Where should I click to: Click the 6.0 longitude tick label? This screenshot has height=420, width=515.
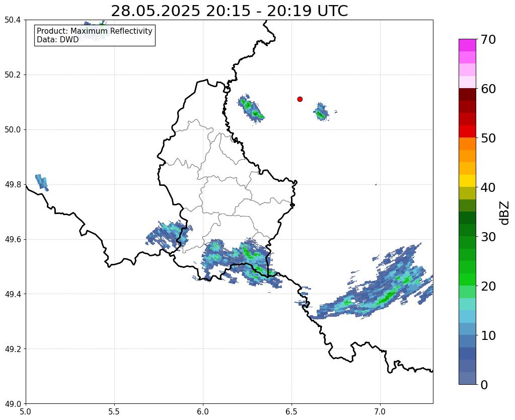[x=203, y=412]
